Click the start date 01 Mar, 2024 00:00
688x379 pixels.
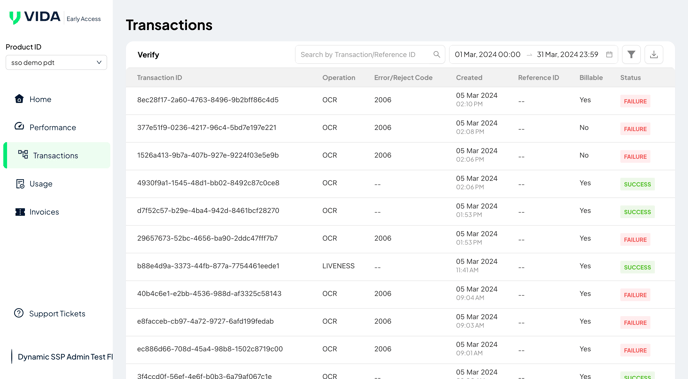tap(487, 54)
